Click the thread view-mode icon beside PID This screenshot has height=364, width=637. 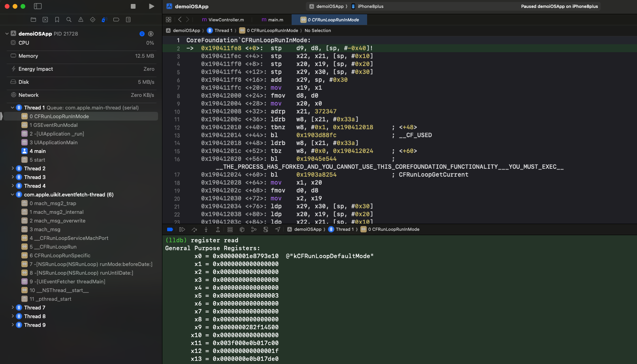click(151, 34)
